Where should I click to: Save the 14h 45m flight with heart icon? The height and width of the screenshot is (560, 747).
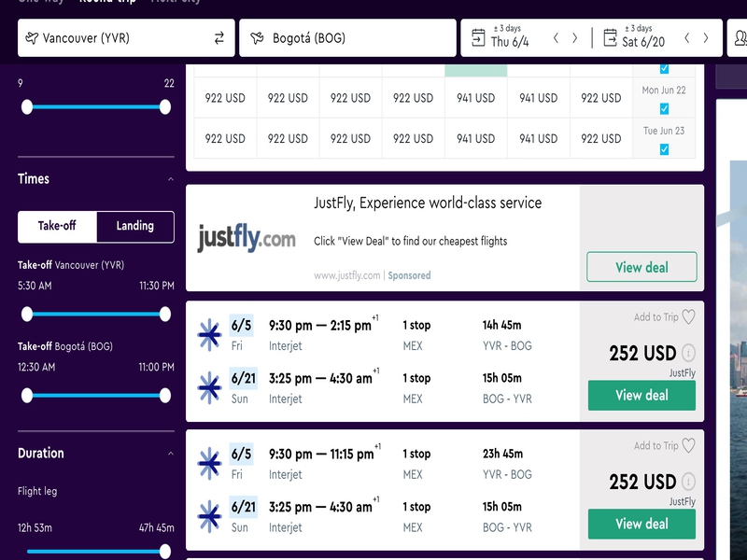[x=688, y=316]
